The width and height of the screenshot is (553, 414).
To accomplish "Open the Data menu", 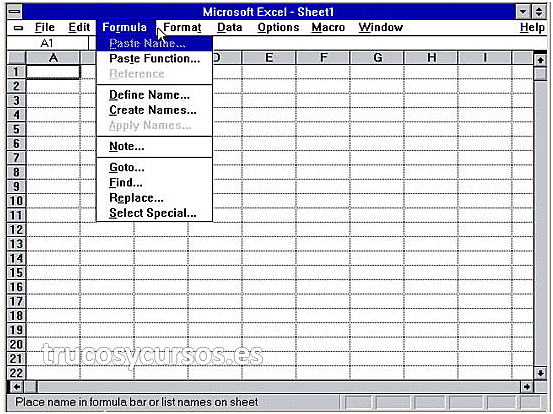I will click(230, 28).
